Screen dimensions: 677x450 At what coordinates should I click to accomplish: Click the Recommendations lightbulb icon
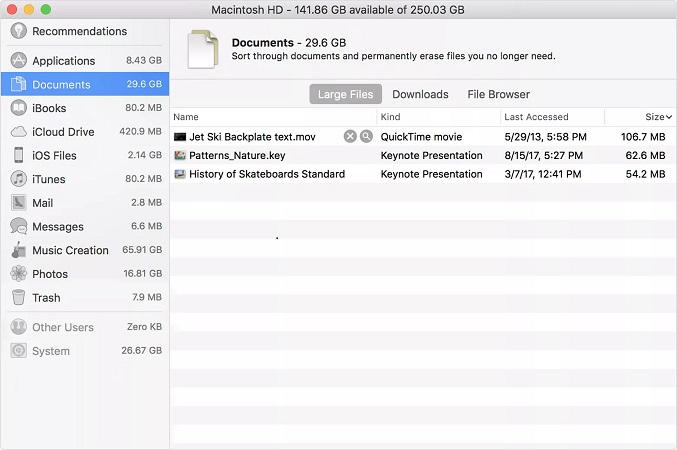pos(19,31)
